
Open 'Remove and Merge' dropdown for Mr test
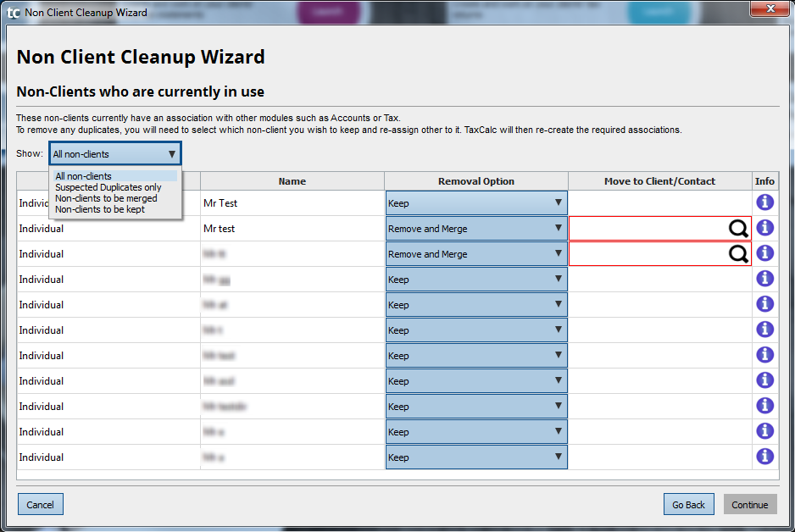coord(475,229)
